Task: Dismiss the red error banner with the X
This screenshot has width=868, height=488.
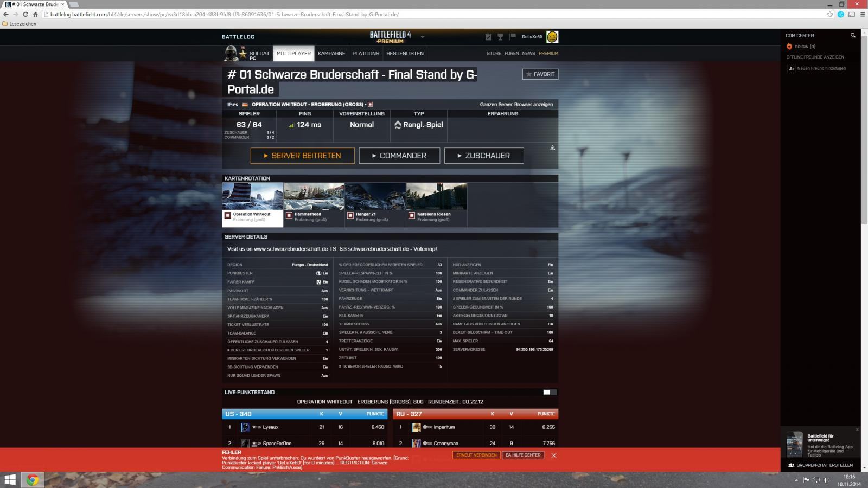Action: click(554, 455)
